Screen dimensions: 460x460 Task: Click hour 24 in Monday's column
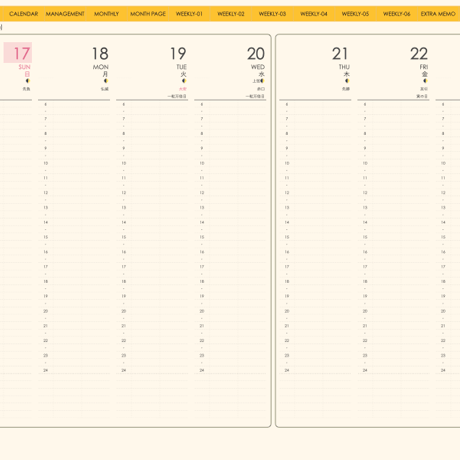46,370
